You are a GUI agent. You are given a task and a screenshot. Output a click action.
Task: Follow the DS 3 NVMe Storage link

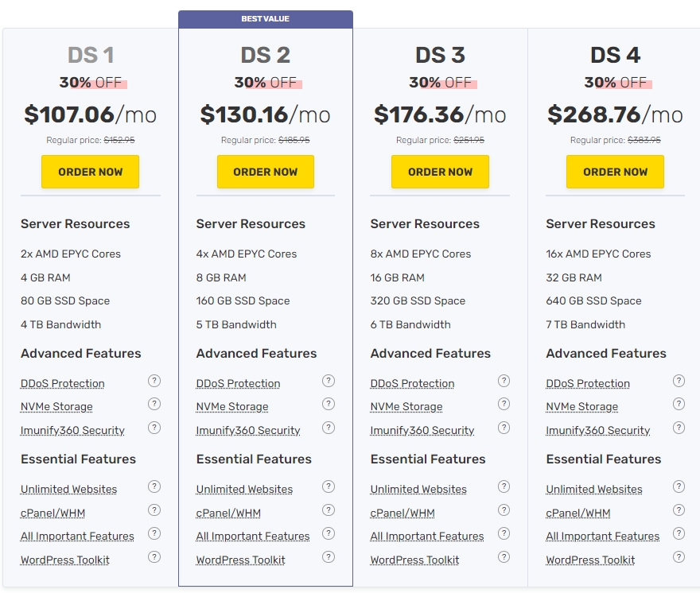(x=406, y=407)
